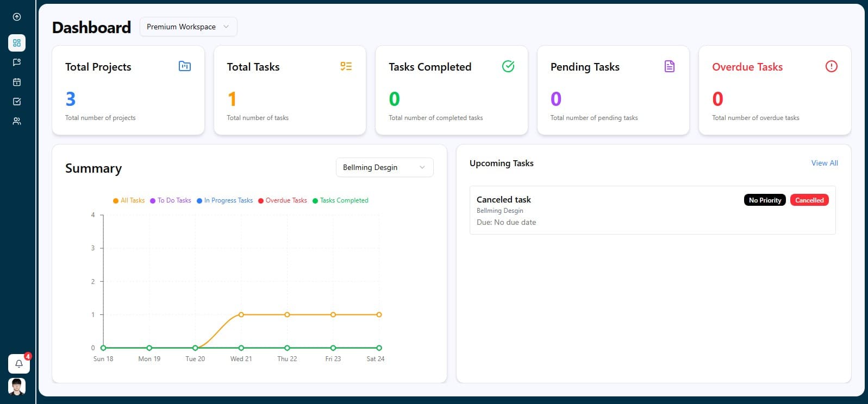This screenshot has height=404, width=868.
Task: Open the user profile avatar
Action: 17,386
